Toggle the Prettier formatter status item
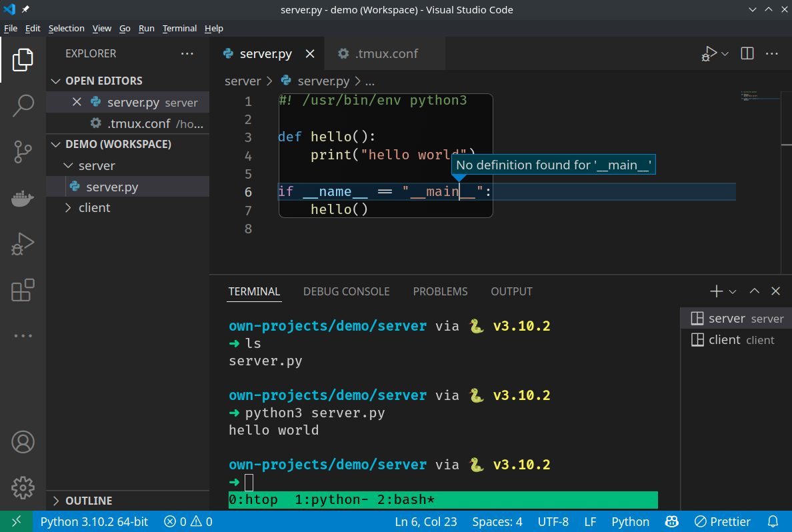Image resolution: width=792 pixels, height=532 pixels. point(722,521)
